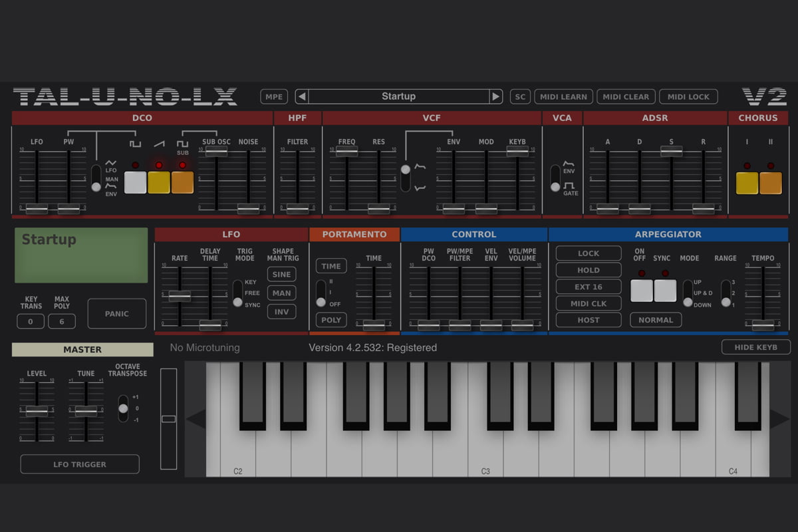This screenshot has height=532, width=798.
Task: Activate MIDI LEARN
Action: tap(563, 96)
